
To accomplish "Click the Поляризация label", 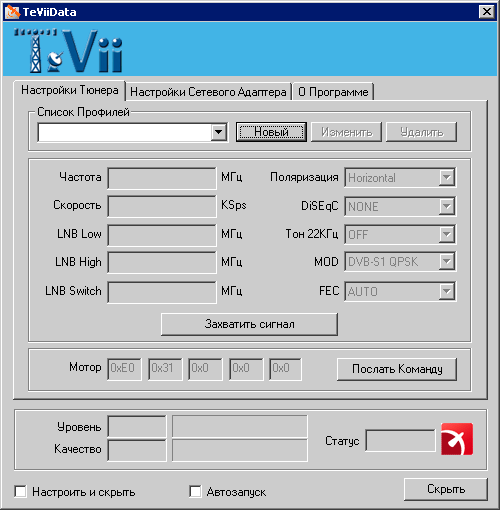I will pos(304,177).
